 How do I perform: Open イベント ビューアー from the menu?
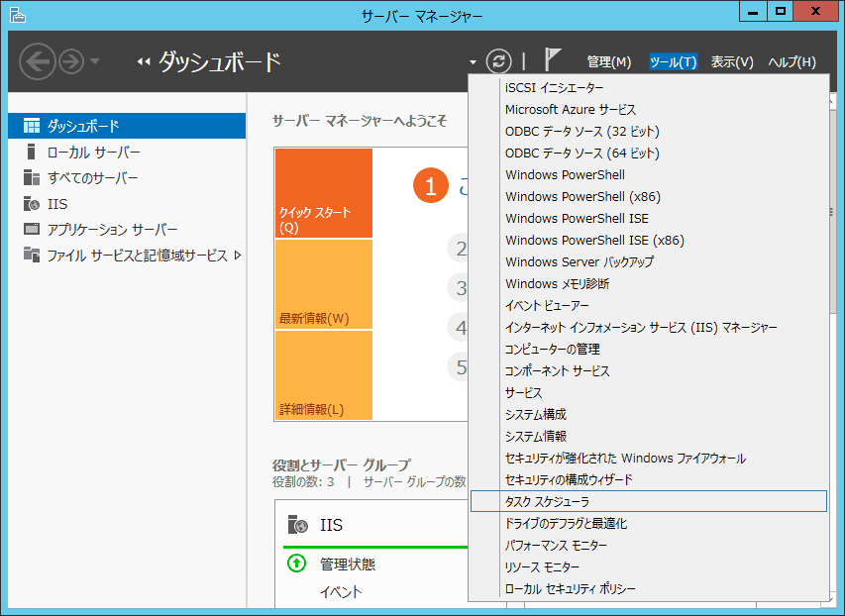click(x=649, y=306)
